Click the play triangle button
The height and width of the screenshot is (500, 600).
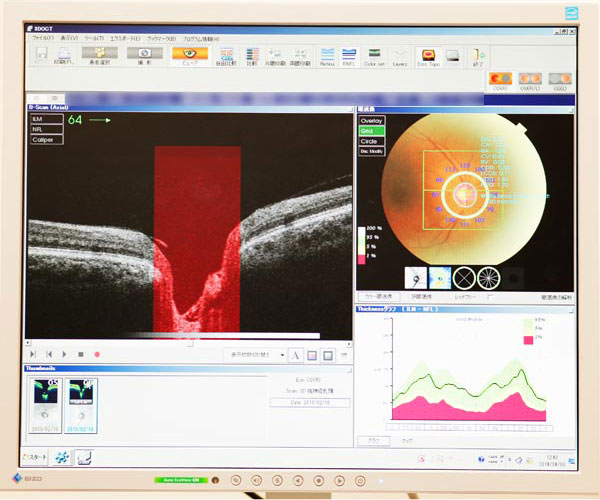point(64,355)
